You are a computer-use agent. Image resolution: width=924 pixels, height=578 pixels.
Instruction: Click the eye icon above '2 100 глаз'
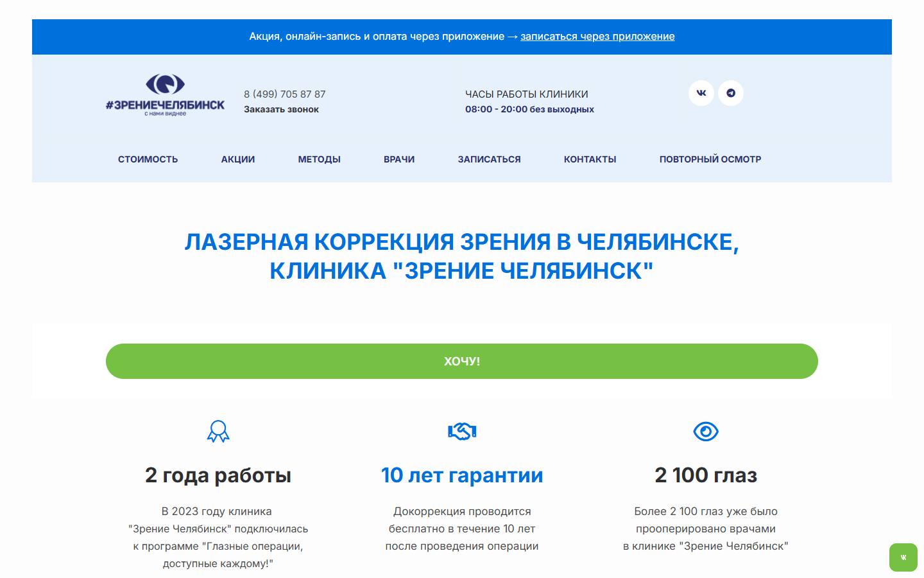[706, 432]
